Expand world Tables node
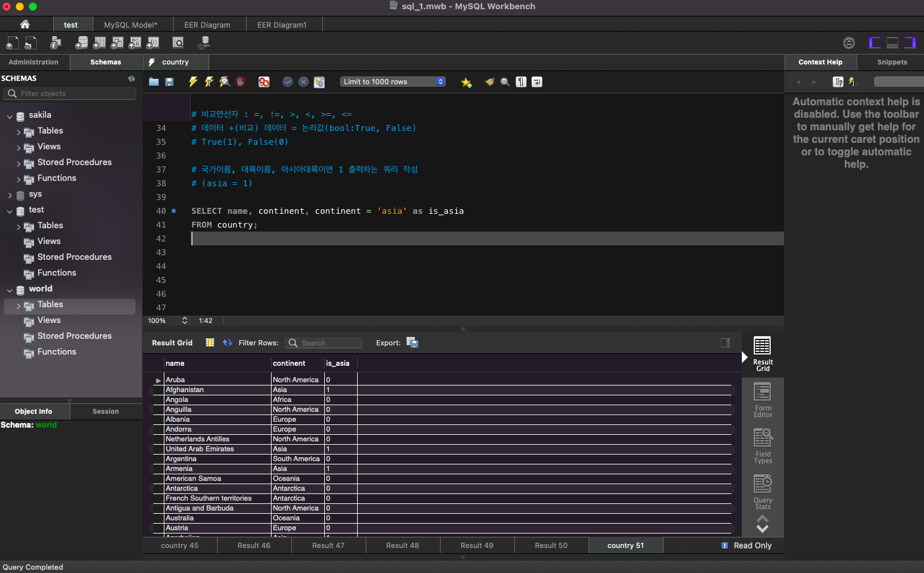Viewport: 924px width, 573px height. pos(18,305)
